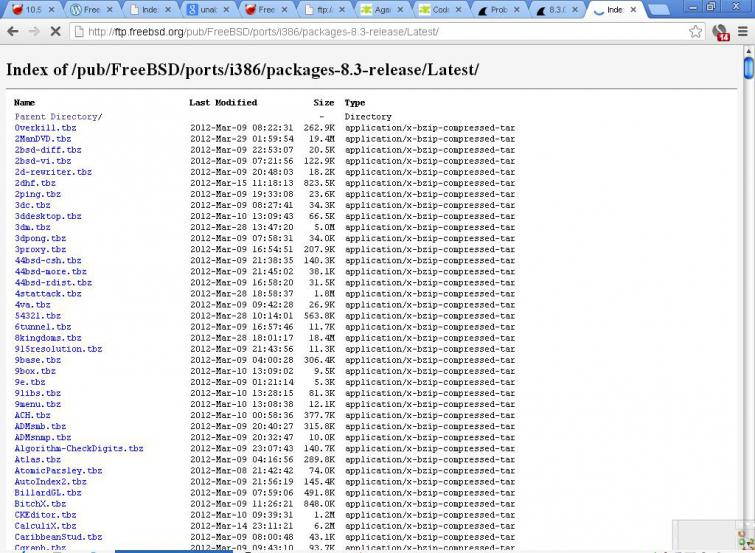Download 4stattack.tbz
The width and height of the screenshot is (755, 553).
[x=48, y=294]
